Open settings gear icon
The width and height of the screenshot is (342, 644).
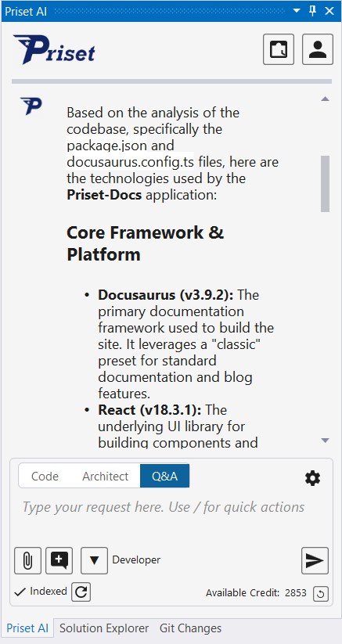(313, 478)
